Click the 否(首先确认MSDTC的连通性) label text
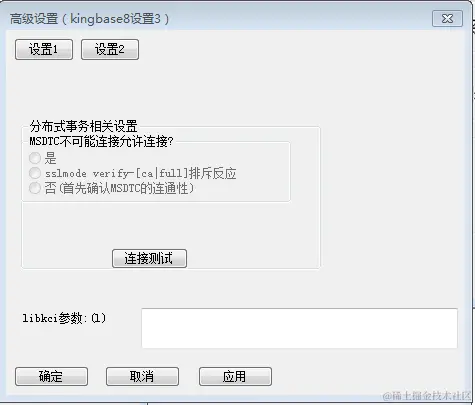The height and width of the screenshot is (405, 475). (x=119, y=188)
